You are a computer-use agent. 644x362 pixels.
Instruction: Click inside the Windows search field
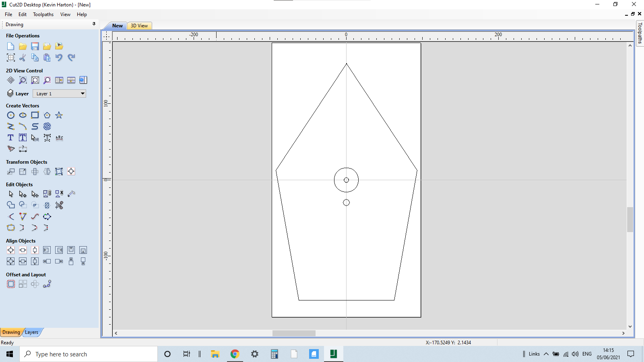[x=89, y=354]
